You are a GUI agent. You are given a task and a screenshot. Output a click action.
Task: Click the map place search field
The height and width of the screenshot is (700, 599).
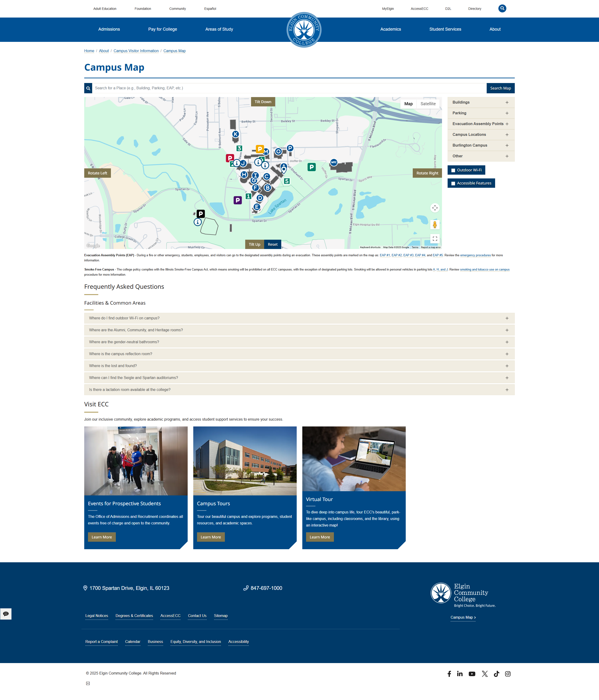(289, 88)
